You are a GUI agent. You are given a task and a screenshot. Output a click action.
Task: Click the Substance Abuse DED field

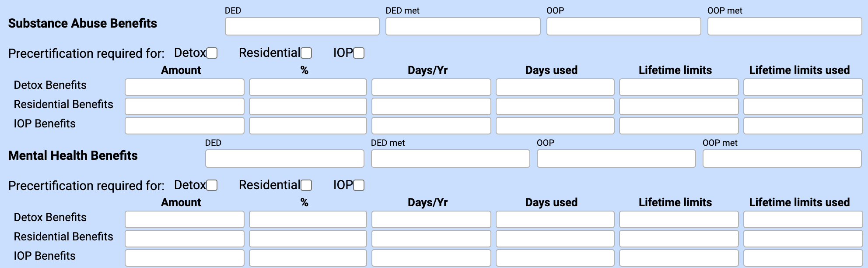(302, 26)
